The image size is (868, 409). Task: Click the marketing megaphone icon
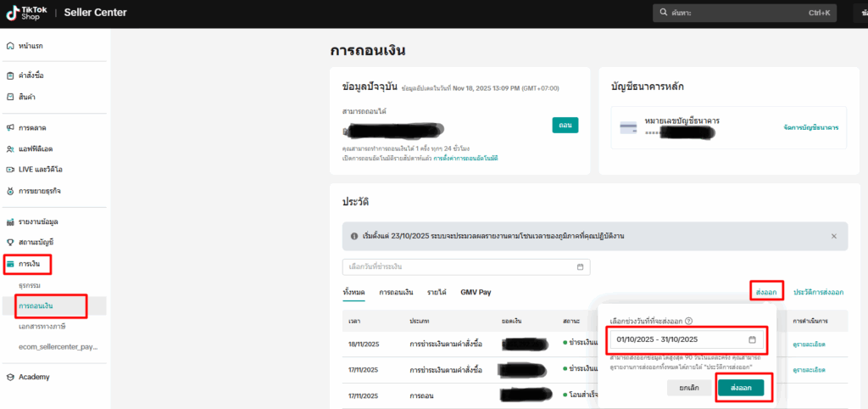coord(10,128)
